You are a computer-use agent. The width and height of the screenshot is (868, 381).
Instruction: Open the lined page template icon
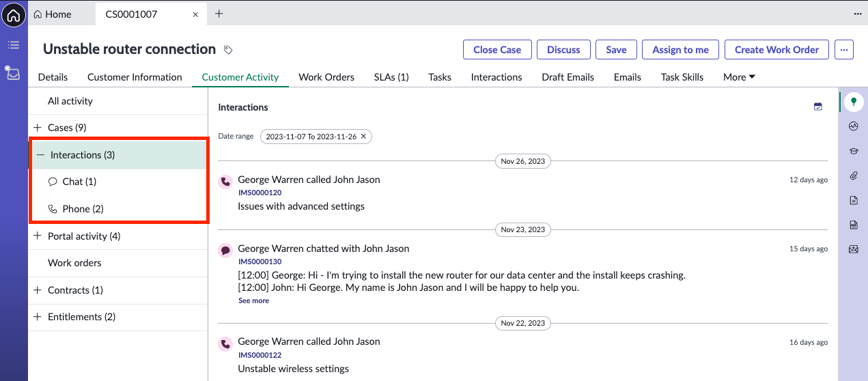pyautogui.click(x=853, y=225)
